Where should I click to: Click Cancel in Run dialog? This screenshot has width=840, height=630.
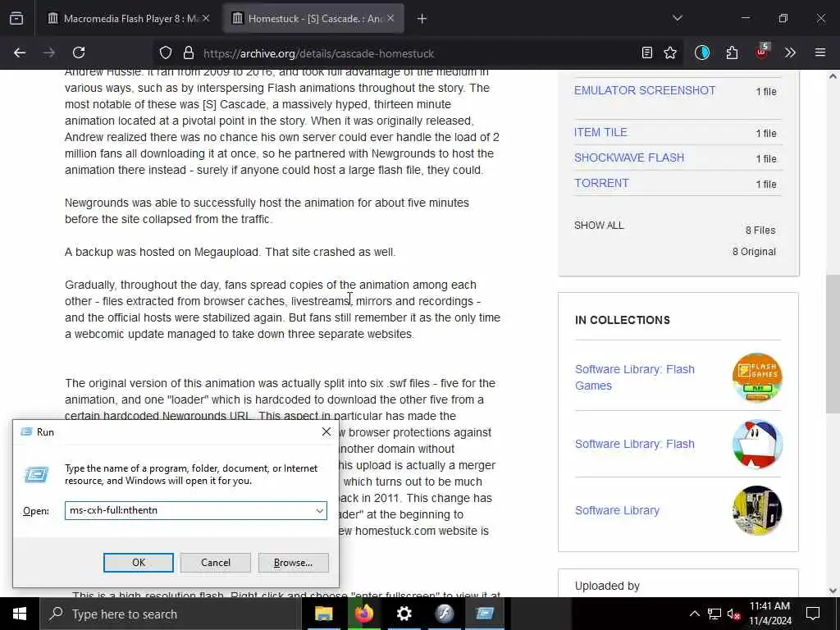point(216,563)
